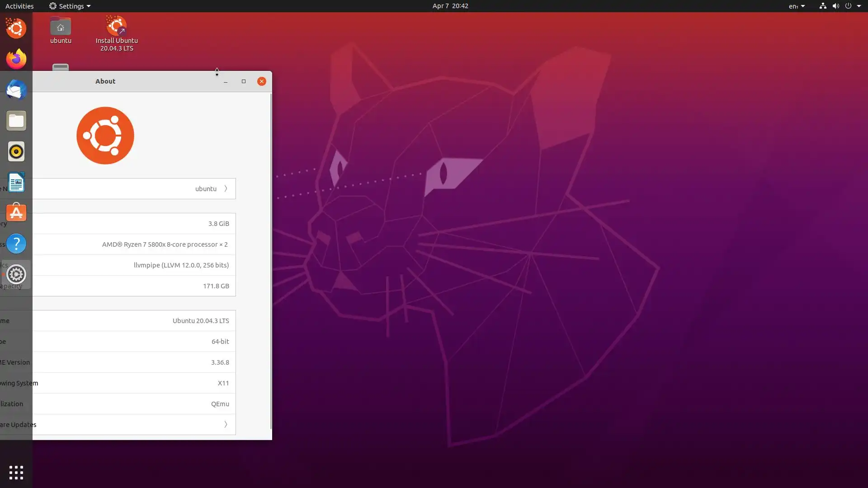
Task: Launch Thunderbird mail from dock
Action: (16, 90)
